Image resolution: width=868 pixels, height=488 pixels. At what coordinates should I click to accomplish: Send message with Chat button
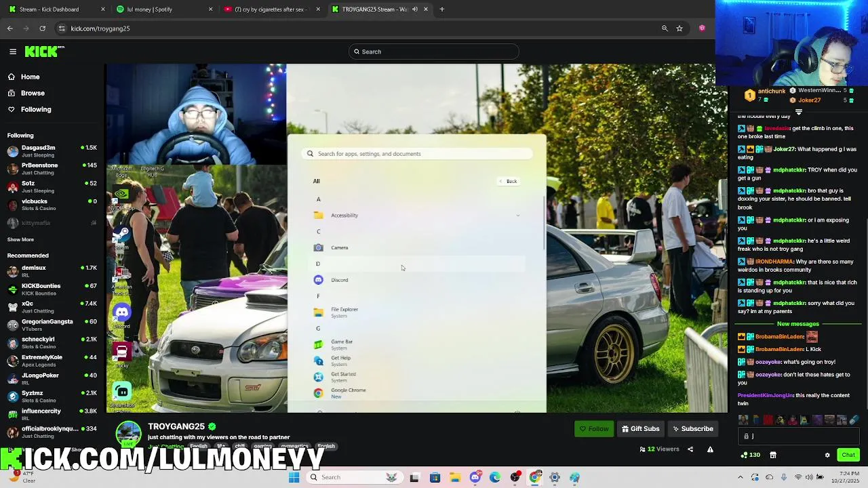(848, 455)
